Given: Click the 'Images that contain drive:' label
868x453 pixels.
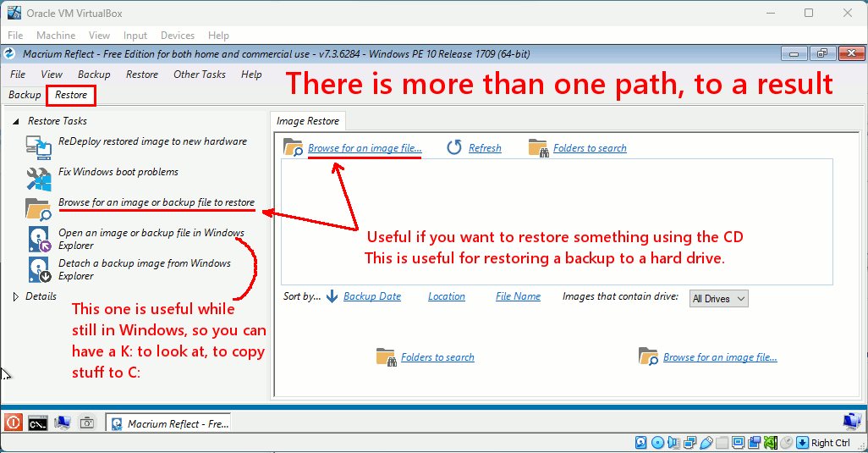Looking at the screenshot, I should (x=621, y=296).
